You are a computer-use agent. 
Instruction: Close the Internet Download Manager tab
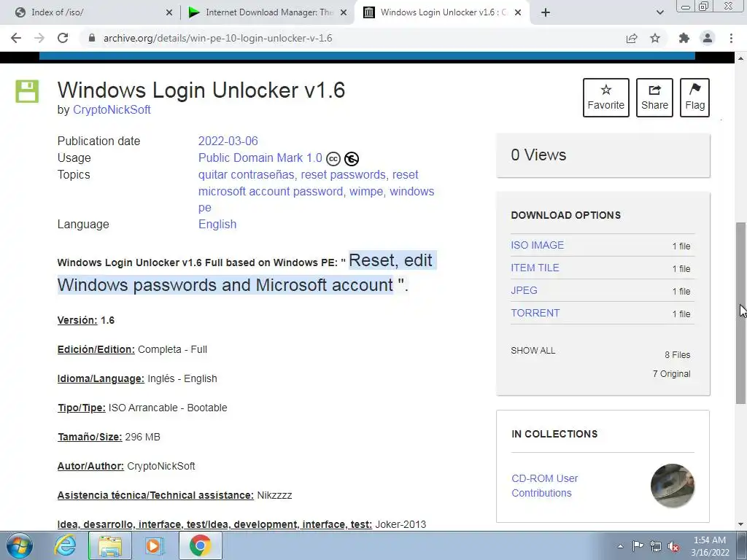tap(343, 12)
